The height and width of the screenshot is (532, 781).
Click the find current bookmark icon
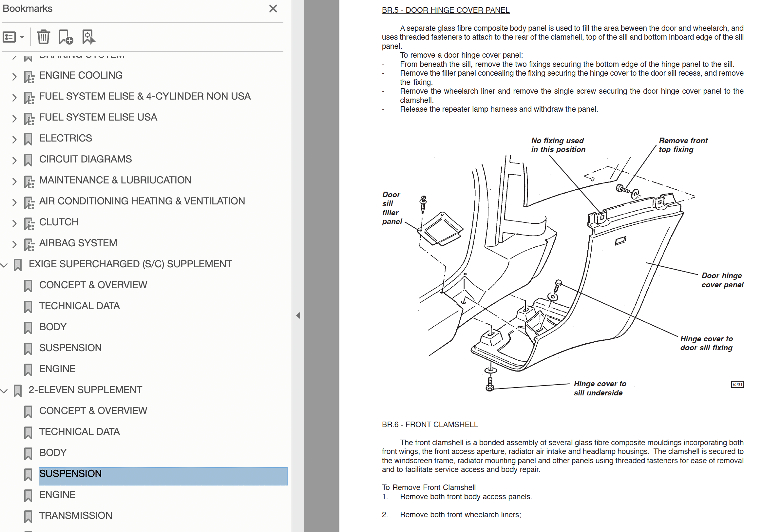88,37
